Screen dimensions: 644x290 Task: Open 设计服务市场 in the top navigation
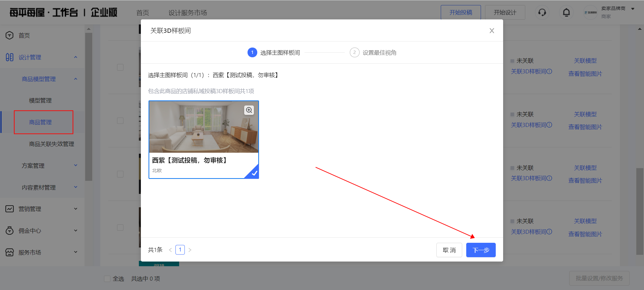(x=187, y=13)
